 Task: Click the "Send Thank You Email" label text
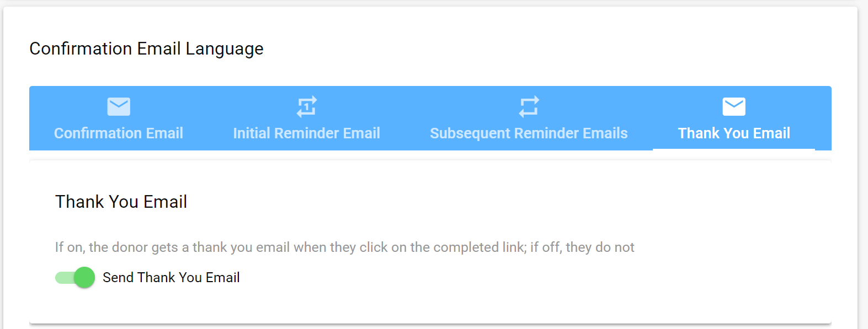tap(171, 277)
